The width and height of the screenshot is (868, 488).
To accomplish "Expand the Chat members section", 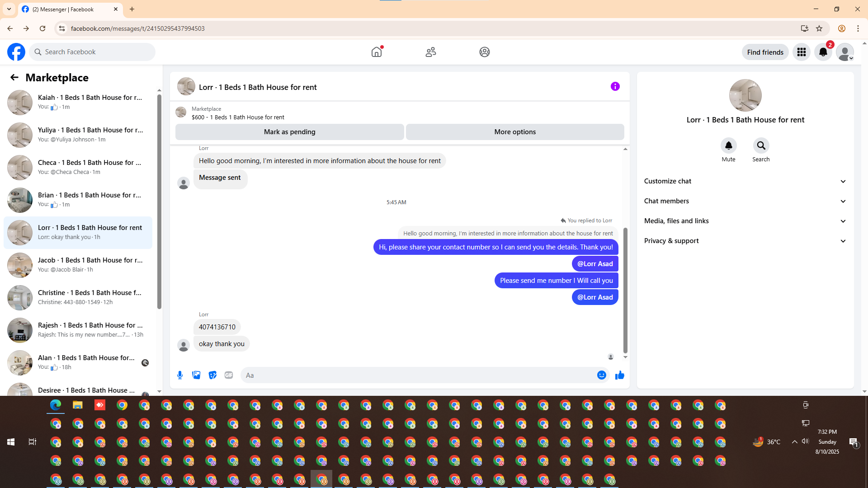I will point(745,201).
